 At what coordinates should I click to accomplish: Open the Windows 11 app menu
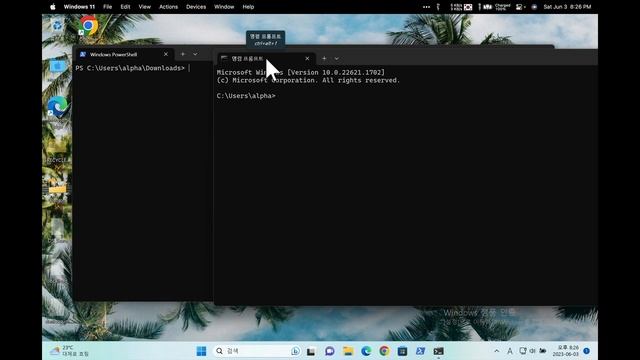[79, 7]
